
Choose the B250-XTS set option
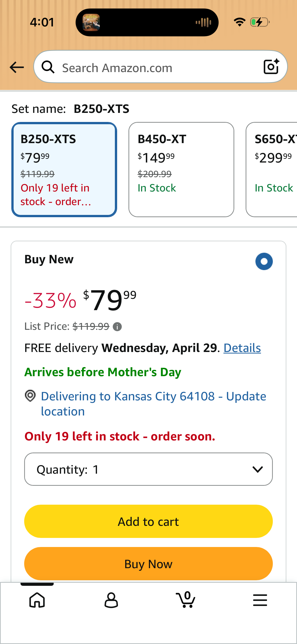[x=64, y=170]
